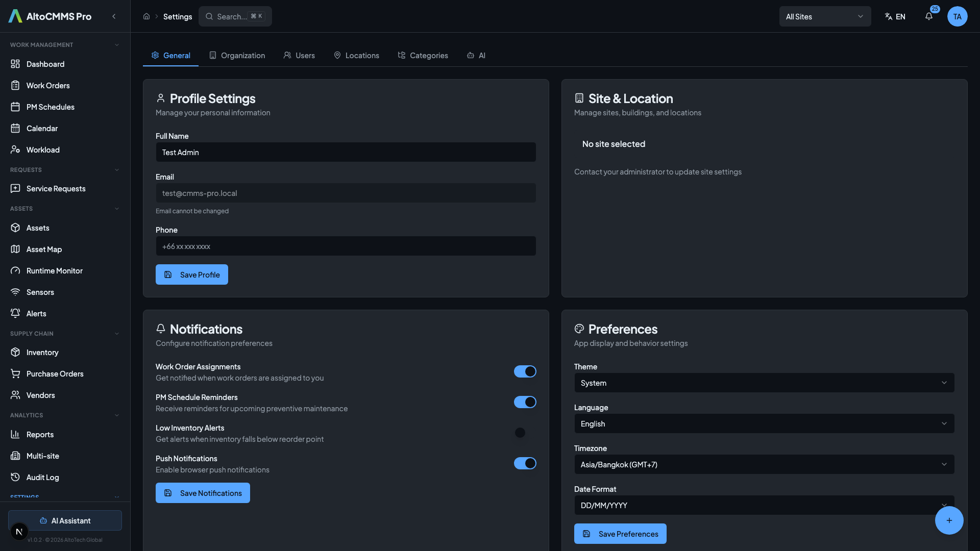Click the Sensors wifi icon
980x551 pixels.
[15, 292]
